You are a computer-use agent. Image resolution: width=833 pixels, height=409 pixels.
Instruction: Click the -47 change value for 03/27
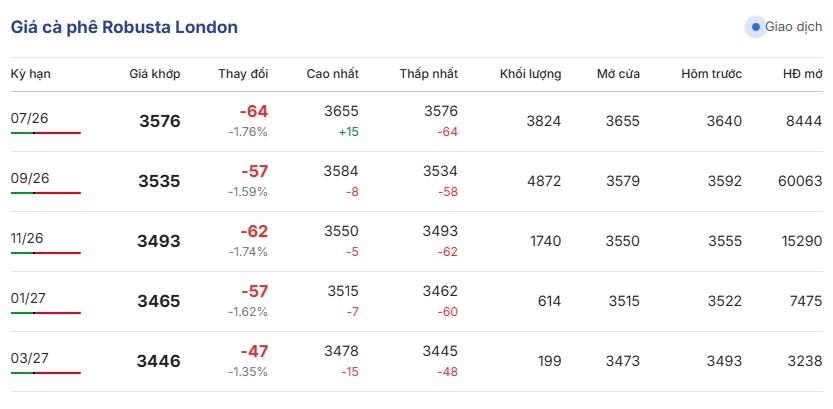click(254, 352)
